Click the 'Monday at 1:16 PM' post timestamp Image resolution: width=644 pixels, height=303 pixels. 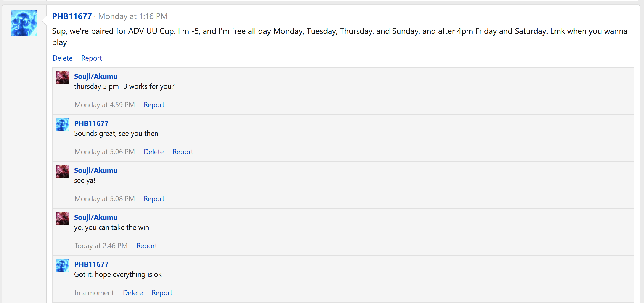point(133,16)
